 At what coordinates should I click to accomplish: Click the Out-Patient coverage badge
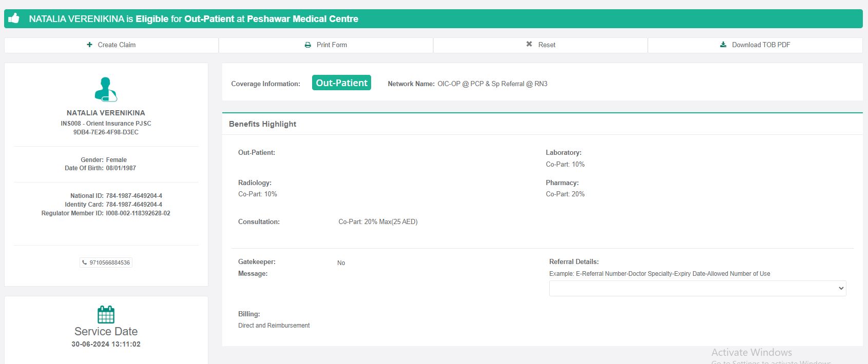341,83
